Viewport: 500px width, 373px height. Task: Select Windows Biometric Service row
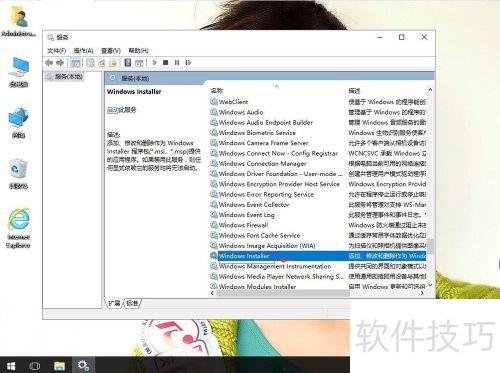tap(257, 133)
